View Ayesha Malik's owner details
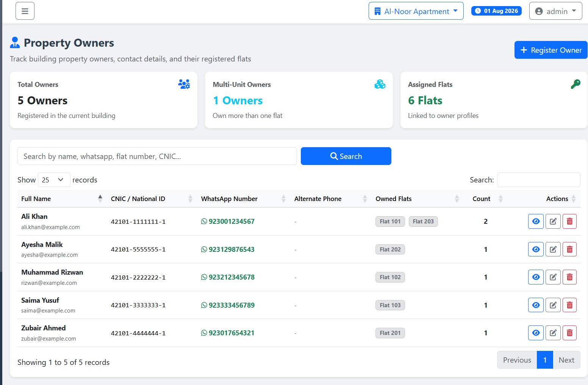The image size is (588, 385). tap(536, 250)
